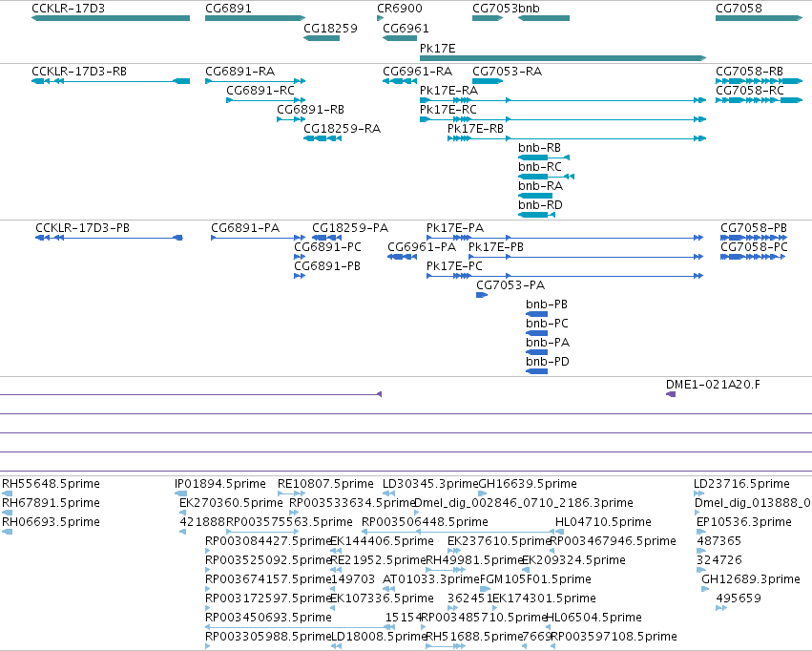Click the RH06693.5prime EST label
812x651 pixels.
[51, 522]
